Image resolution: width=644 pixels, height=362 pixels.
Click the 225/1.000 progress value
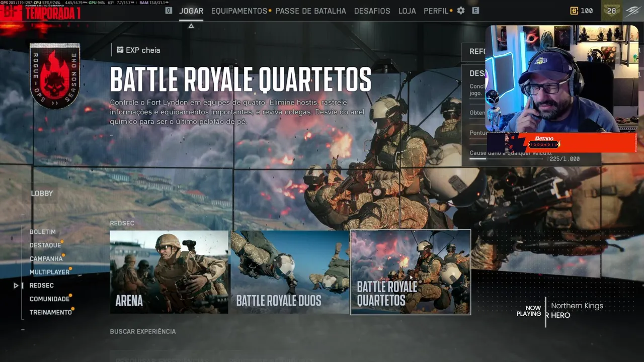point(565,159)
